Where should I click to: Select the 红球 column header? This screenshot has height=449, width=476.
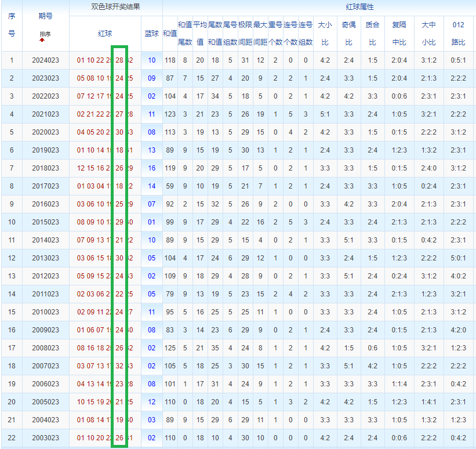(105, 34)
